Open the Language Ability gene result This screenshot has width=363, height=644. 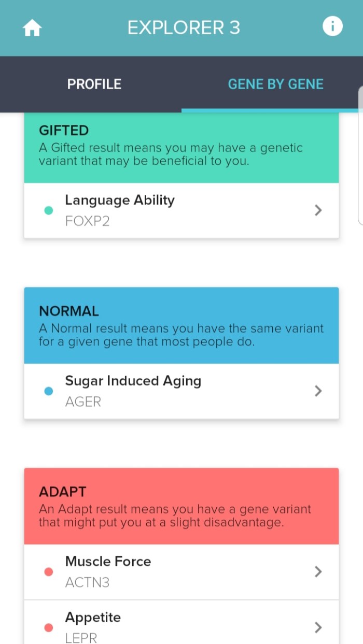(120, 201)
